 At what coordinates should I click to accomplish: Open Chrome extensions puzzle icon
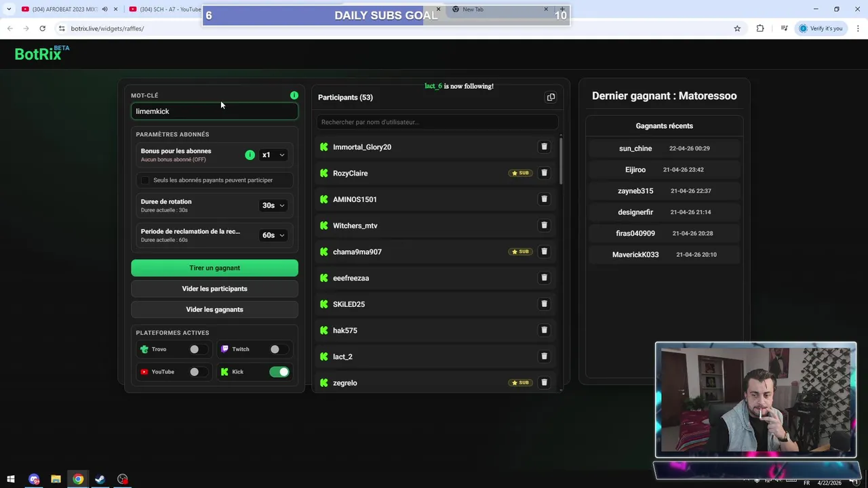(x=760, y=28)
